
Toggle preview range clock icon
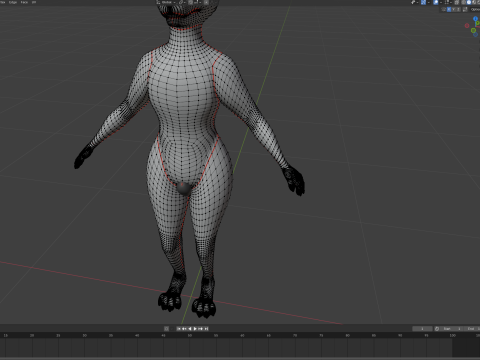tap(437, 329)
